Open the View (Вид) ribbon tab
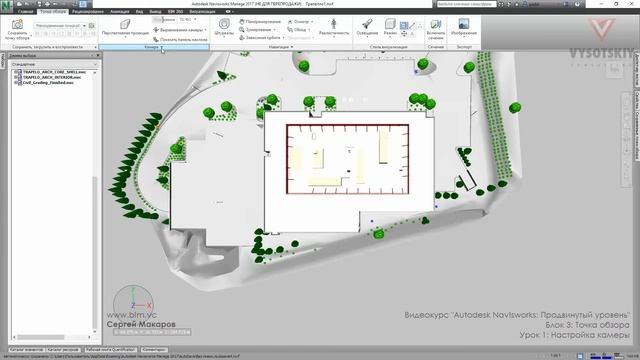640x360 pixels. [139, 11]
